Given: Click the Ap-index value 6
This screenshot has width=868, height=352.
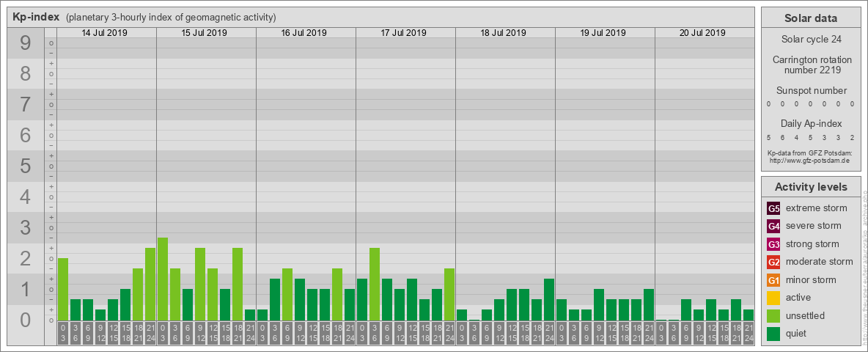Looking at the screenshot, I should tap(783, 138).
